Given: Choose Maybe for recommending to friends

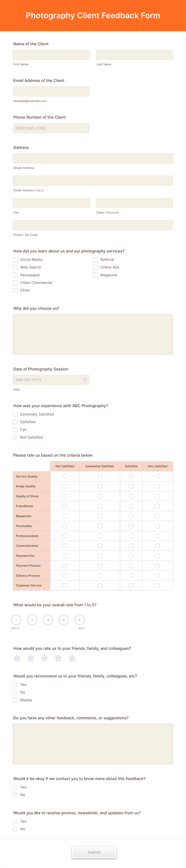Looking at the screenshot, I should pos(15,700).
